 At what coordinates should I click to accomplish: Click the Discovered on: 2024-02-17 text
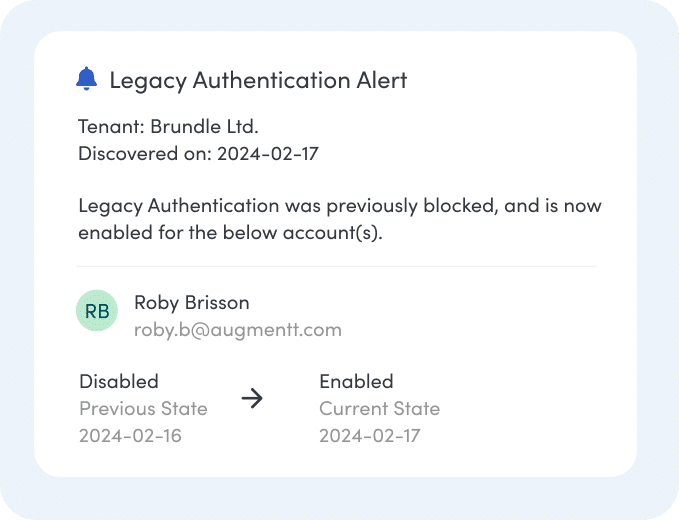coord(198,154)
